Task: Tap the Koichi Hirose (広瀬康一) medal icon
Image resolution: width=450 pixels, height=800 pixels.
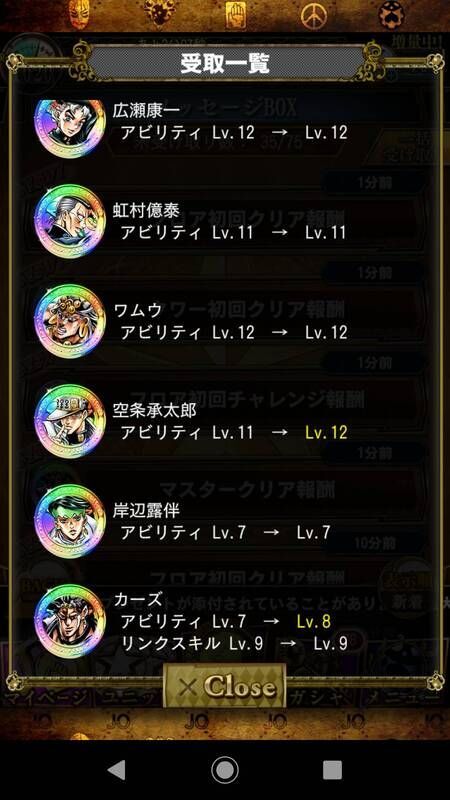Action: tap(70, 129)
